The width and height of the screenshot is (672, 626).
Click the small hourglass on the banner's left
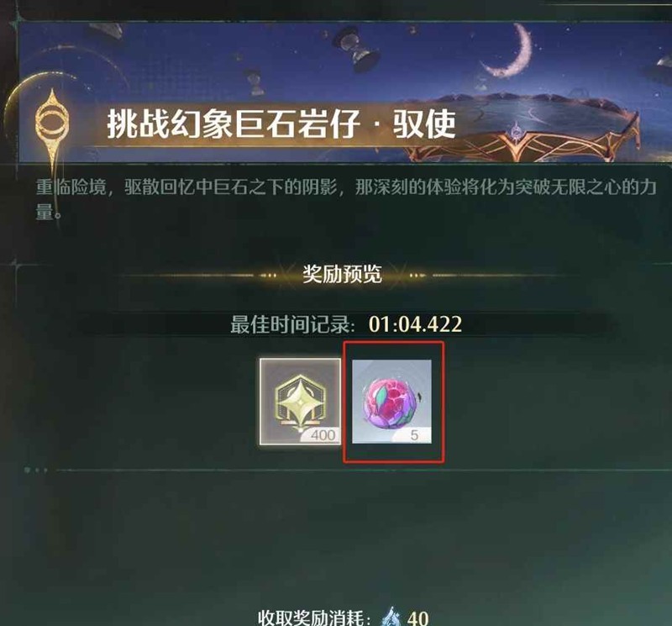(256, 82)
